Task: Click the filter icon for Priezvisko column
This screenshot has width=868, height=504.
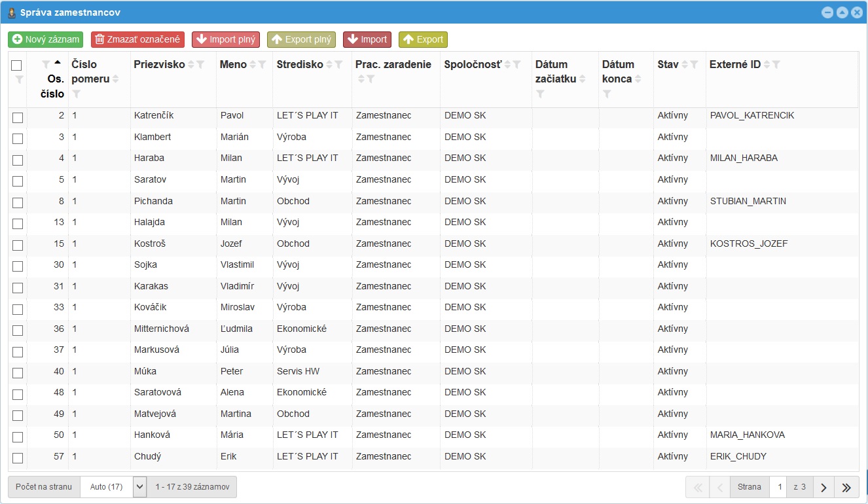Action: click(201, 65)
